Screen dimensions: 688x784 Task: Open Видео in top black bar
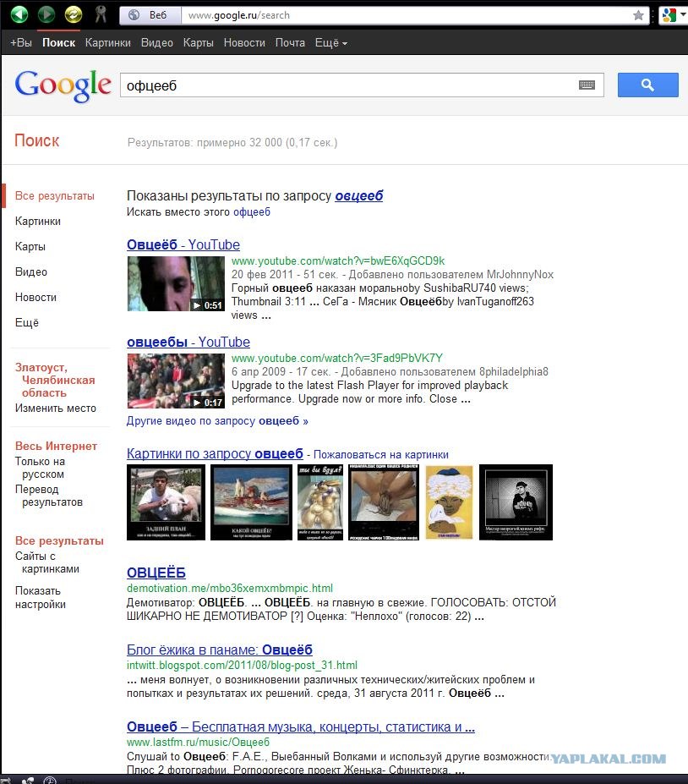157,42
